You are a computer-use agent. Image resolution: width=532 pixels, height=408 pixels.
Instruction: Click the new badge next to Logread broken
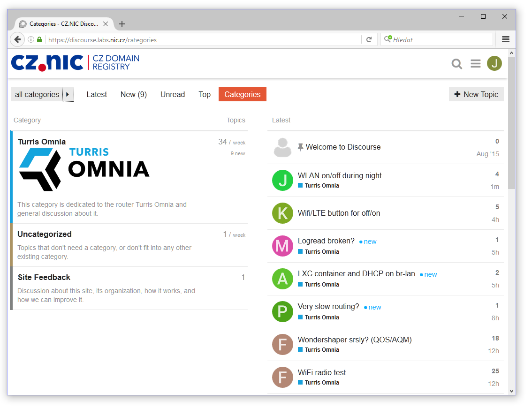click(368, 242)
